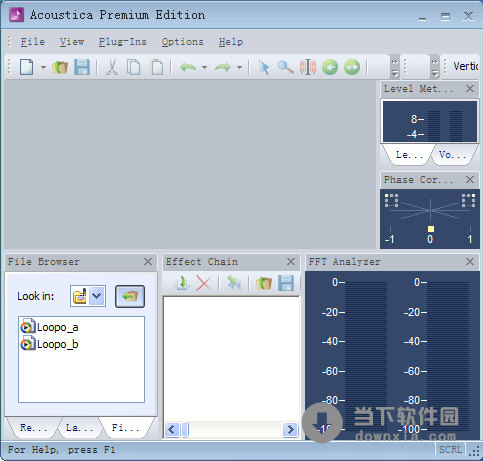This screenshot has height=461, width=483.
Task: Select the magnifier Zoom tool
Action: point(286,67)
